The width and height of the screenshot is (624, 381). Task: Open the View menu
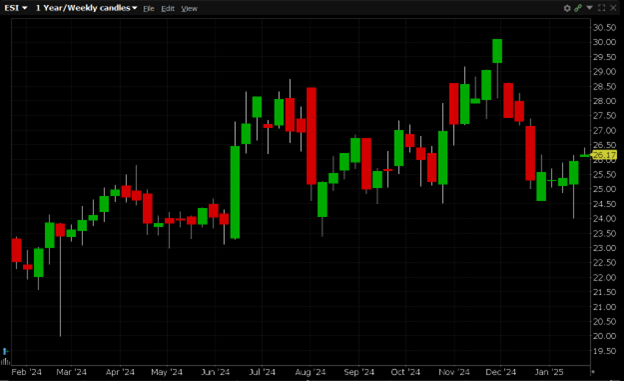189,8
